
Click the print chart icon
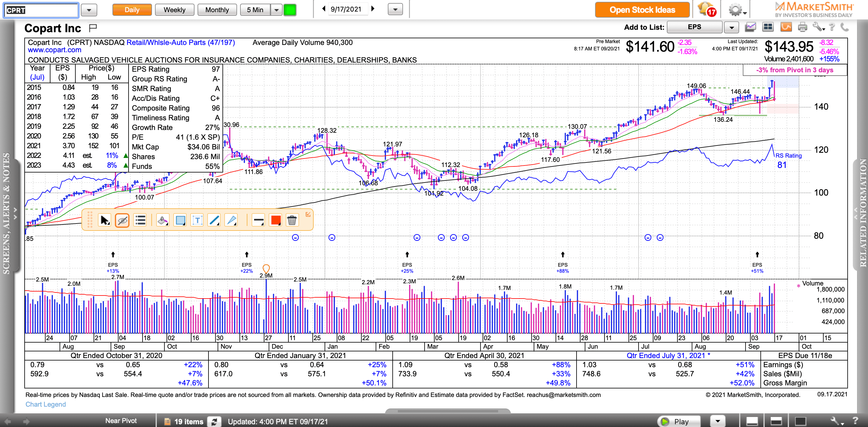pyautogui.click(x=802, y=27)
